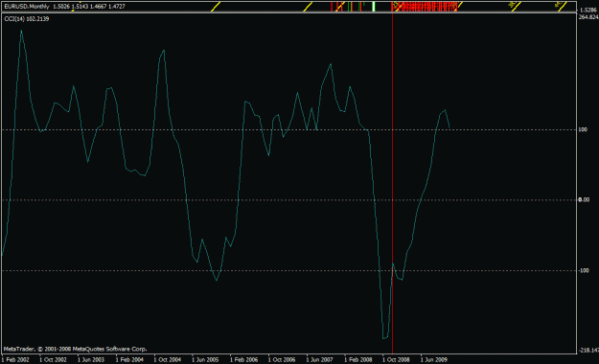Click the -100 level axis label
Image resolution: width=599 pixels, height=364 pixels.
[x=584, y=270]
